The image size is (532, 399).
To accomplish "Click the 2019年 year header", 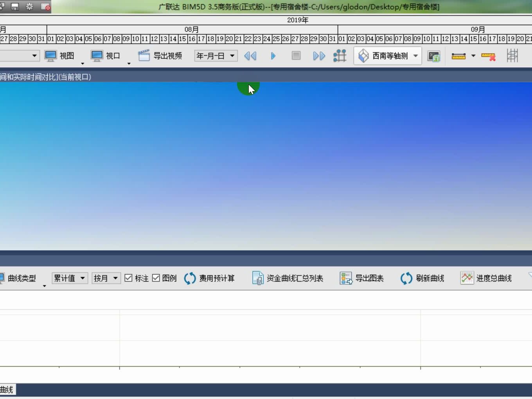I will [x=298, y=20].
